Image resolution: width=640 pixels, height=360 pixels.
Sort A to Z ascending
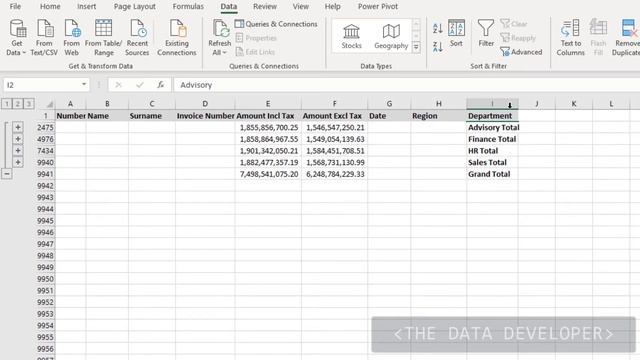438,28
